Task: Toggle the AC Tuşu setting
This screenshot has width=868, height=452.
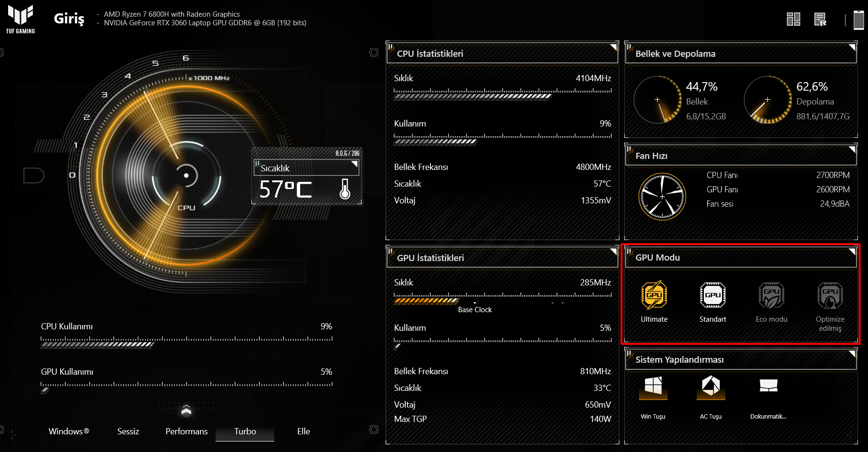Action: 711,387
